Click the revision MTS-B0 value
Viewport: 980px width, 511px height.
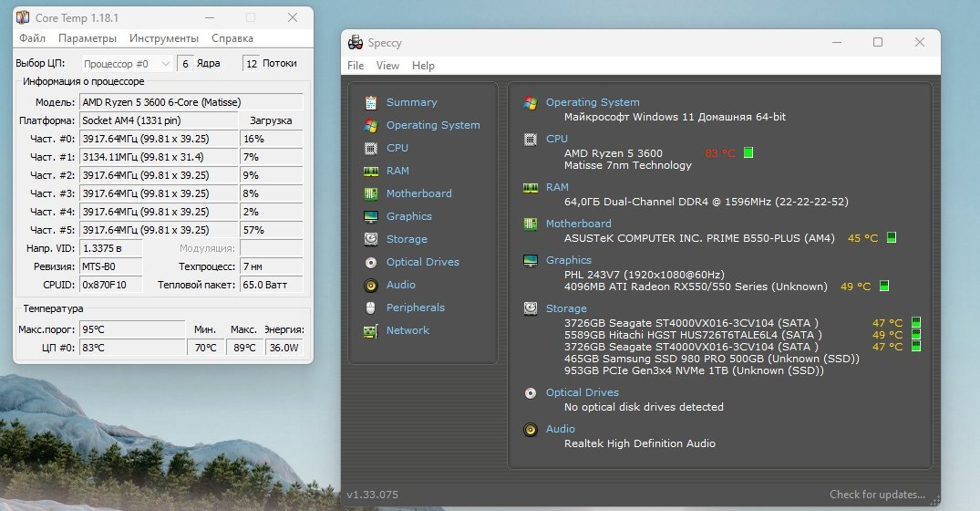[x=111, y=266]
